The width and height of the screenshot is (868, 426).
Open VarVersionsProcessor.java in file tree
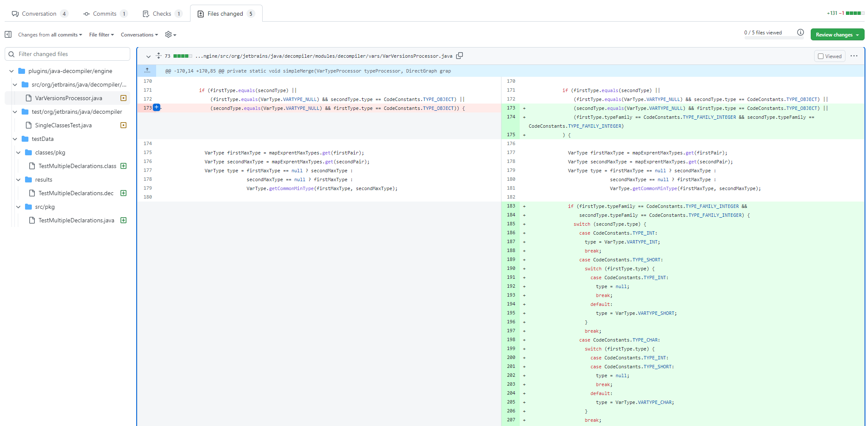point(68,98)
